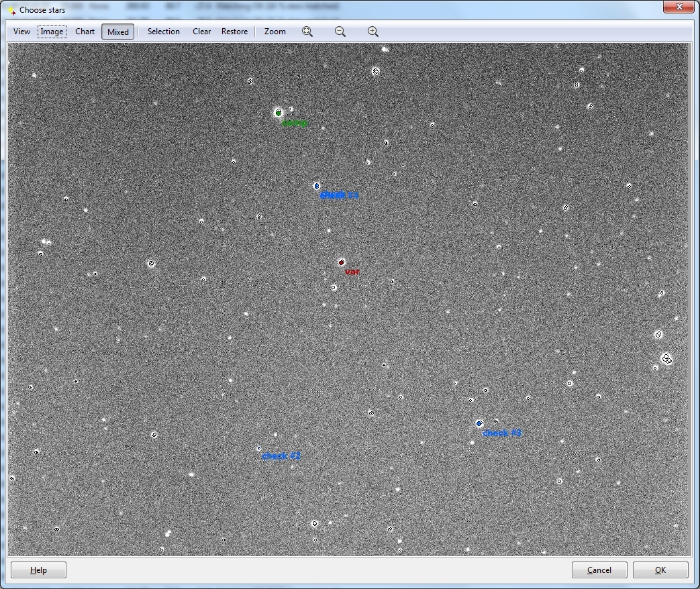Cancel the Choose stars dialog

pos(599,570)
